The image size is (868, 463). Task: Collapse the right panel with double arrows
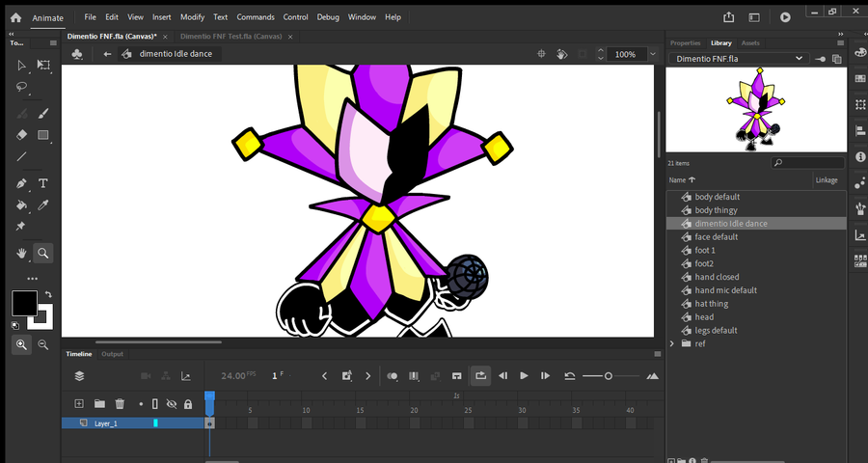(840, 34)
